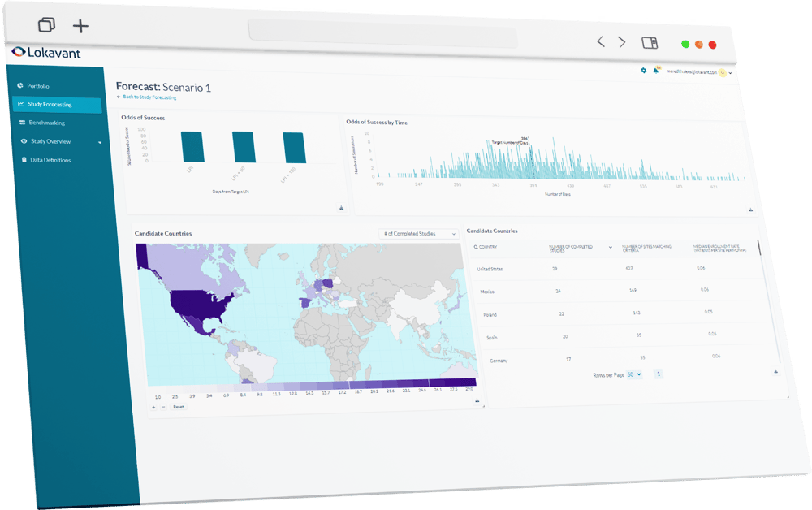The width and height of the screenshot is (812, 510).
Task: Open a new browser tab with plus icon
Action: 80,25
